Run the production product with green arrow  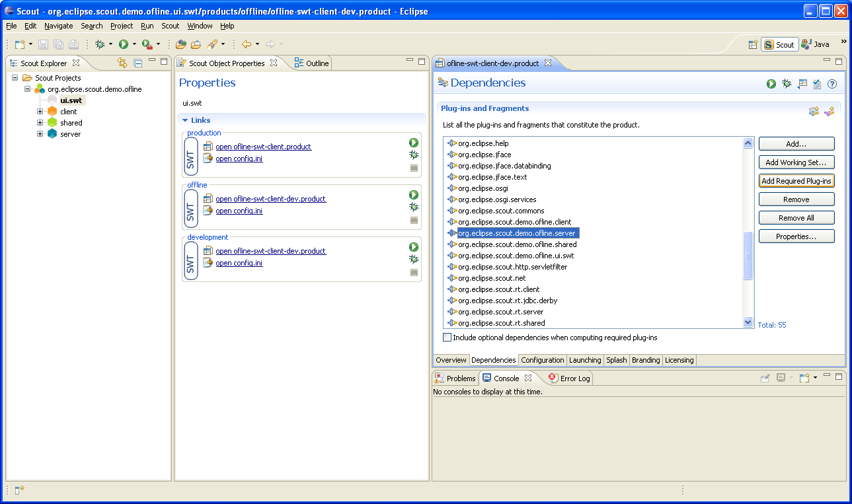pyautogui.click(x=414, y=143)
